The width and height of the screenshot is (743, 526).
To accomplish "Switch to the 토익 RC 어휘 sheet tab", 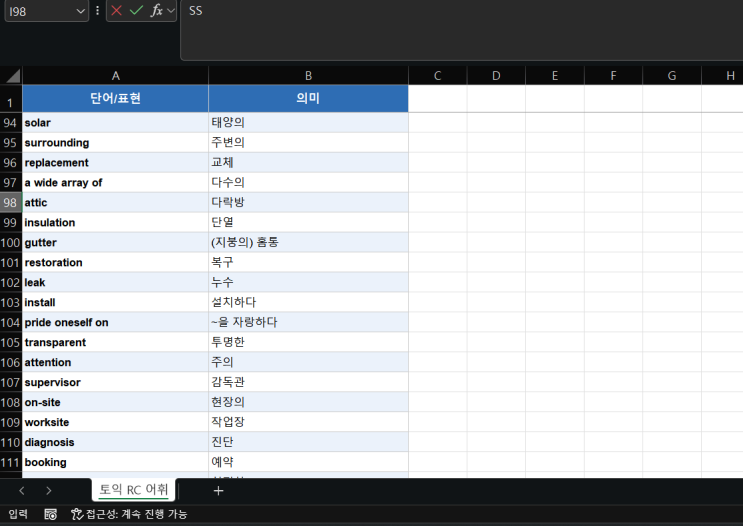I will coord(134,490).
